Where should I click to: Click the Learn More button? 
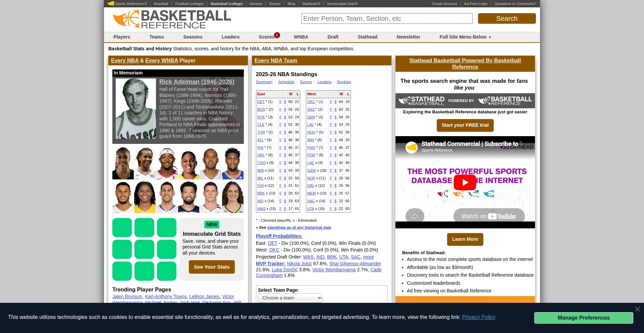465,239
